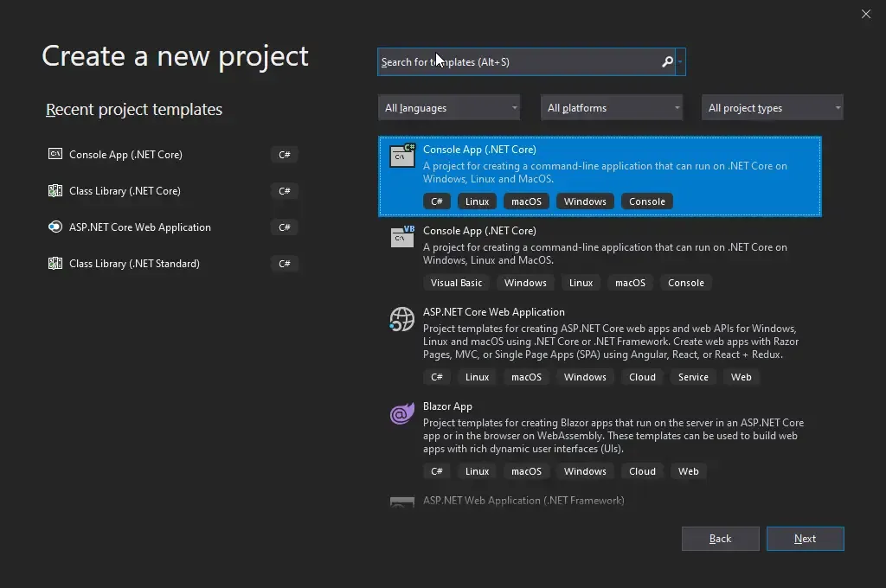886x588 pixels.
Task: Click the ASP.NET Core Web Application recent template icon
Action: 56,227
